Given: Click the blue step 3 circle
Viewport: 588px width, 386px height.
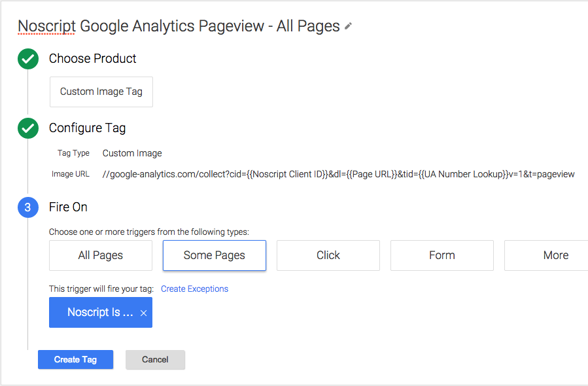Looking at the screenshot, I should click(28, 207).
